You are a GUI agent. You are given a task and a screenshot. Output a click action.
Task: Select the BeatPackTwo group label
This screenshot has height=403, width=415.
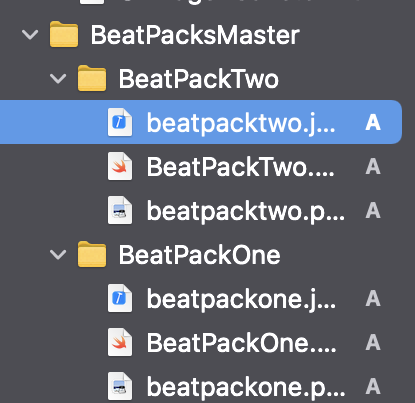coord(199,79)
